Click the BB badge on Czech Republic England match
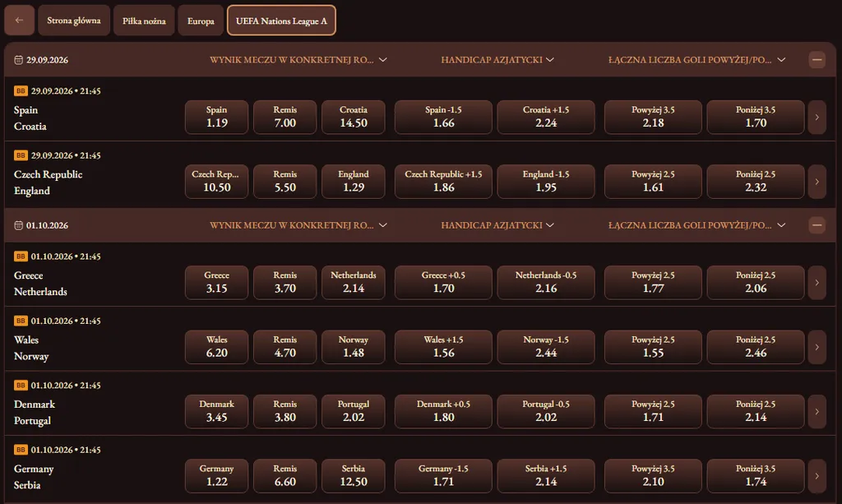 21,155
